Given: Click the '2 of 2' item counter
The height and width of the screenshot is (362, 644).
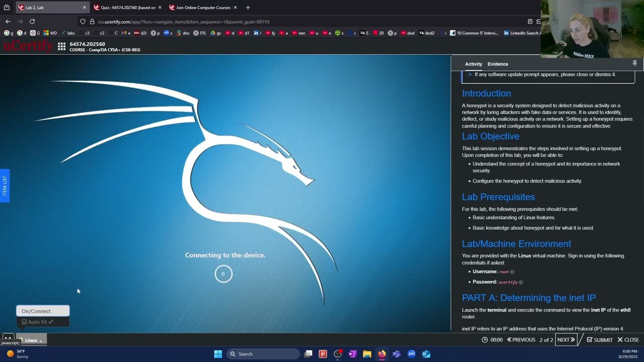Looking at the screenshot, I should (546, 340).
